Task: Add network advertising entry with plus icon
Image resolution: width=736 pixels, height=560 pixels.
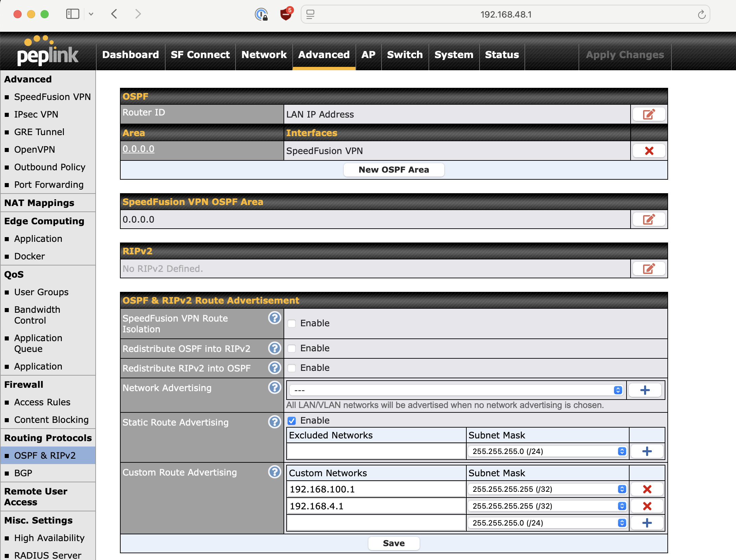Action: pos(645,390)
